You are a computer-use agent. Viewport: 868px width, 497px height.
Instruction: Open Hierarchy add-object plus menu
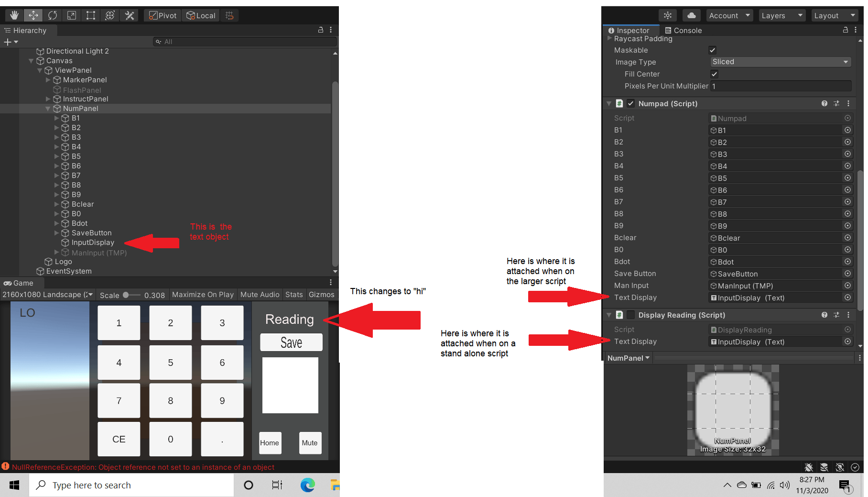click(11, 42)
